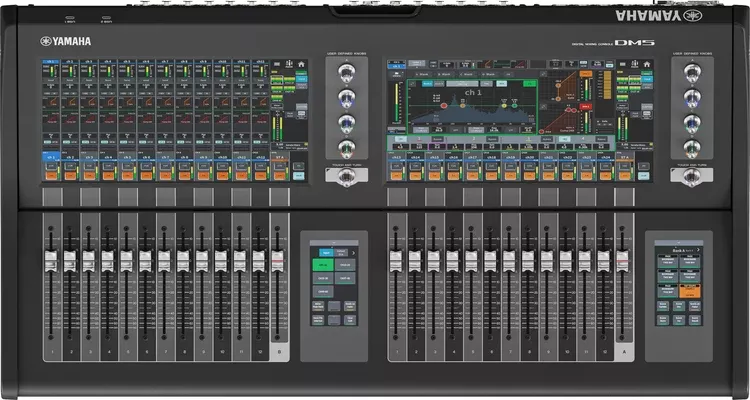Tap the keyboard icon beside the right screen's meter icon
Image resolution: width=750 pixels, height=400 pixels.
tap(622, 64)
